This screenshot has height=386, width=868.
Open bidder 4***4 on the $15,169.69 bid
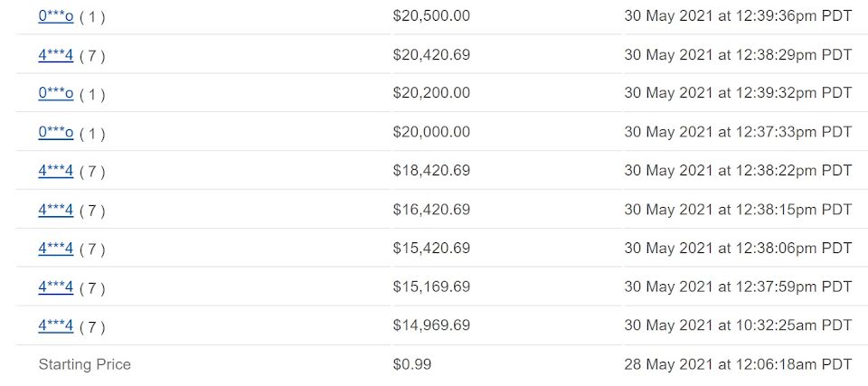(x=55, y=287)
